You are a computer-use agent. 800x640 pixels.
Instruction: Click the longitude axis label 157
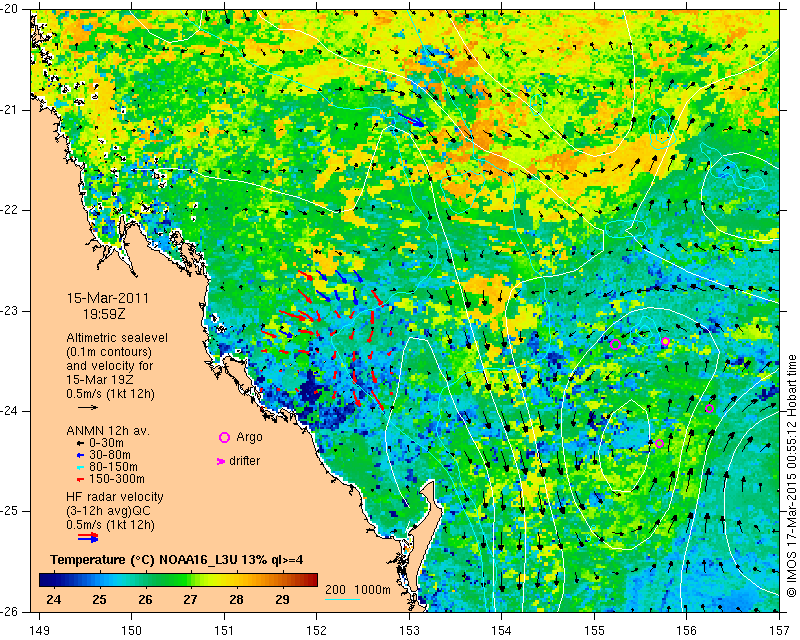pos(779,630)
